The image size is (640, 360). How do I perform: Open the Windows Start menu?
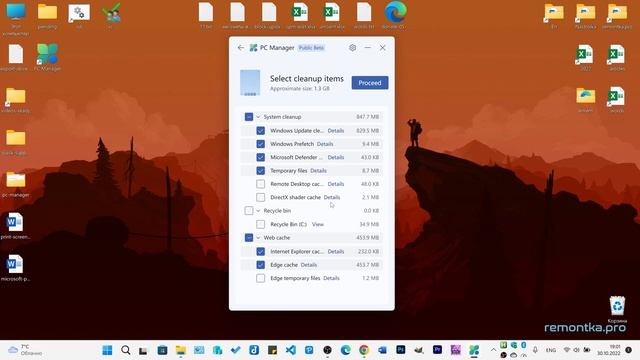pyautogui.click(x=107, y=350)
